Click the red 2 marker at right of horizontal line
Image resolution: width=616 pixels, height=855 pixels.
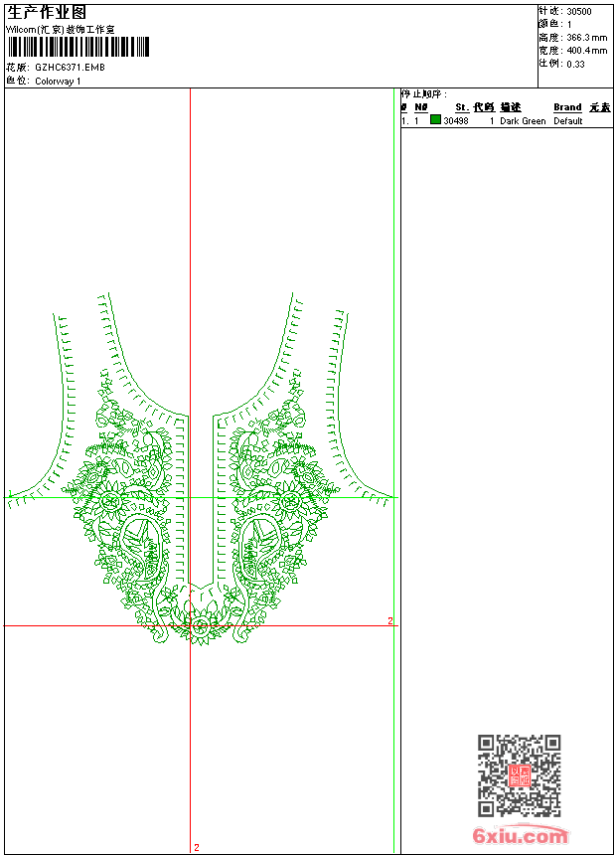coord(389,621)
